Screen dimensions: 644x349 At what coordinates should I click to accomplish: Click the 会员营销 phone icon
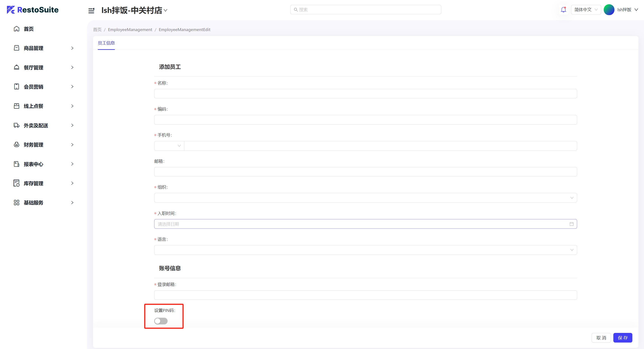click(17, 87)
